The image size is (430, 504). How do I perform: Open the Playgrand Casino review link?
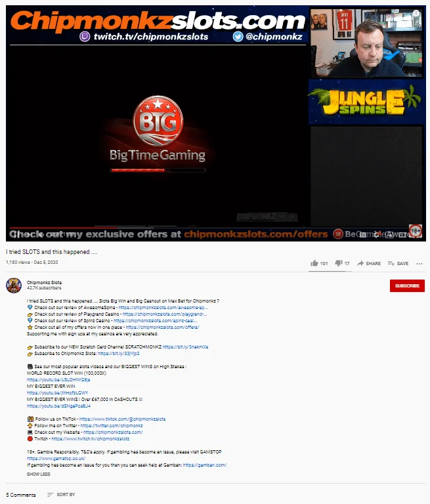tap(165, 314)
